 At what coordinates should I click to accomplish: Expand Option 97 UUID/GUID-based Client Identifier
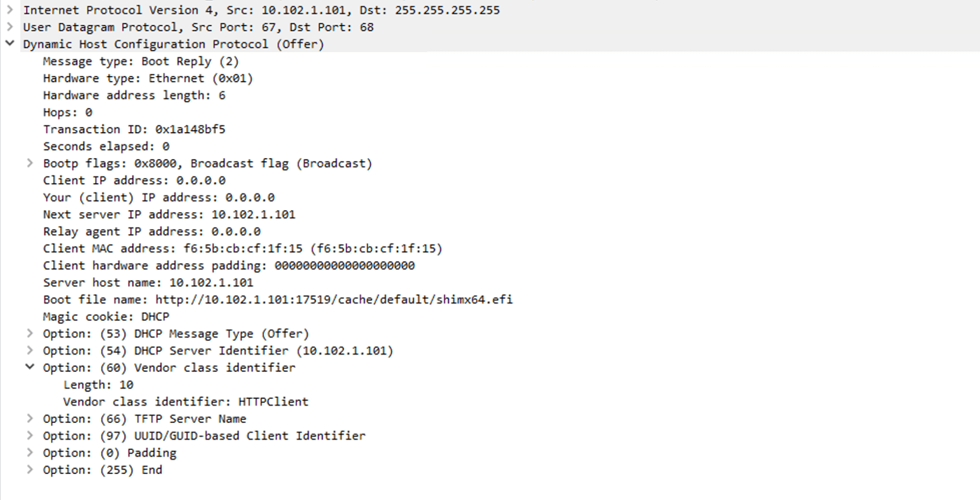pyautogui.click(x=30, y=435)
